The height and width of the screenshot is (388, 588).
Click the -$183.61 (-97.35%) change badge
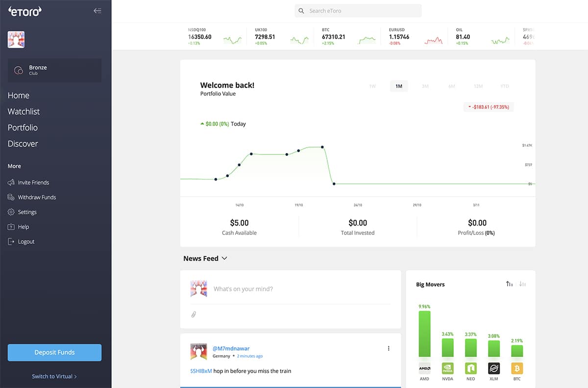tap(489, 107)
